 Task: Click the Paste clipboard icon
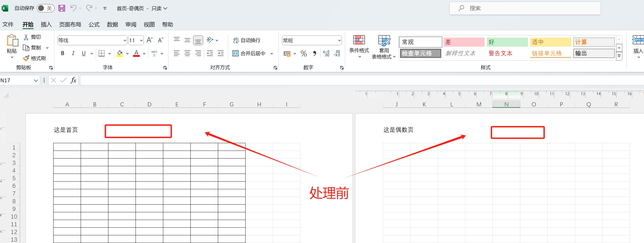pyautogui.click(x=12, y=40)
